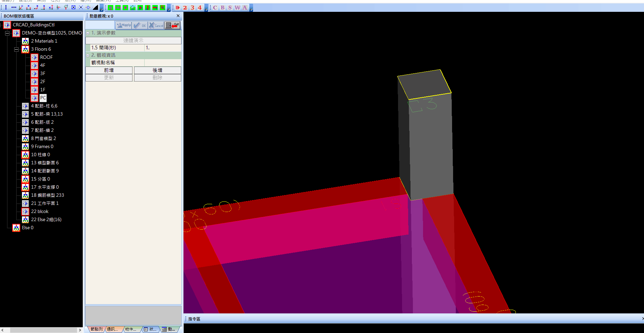
Task: Select the vertical column tool icon
Action: (x=6, y=7)
